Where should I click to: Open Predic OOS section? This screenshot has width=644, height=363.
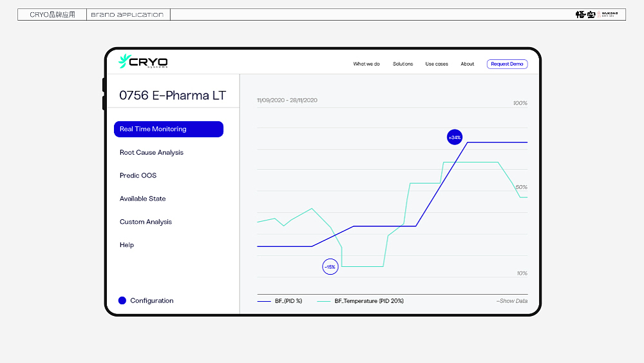click(x=138, y=175)
